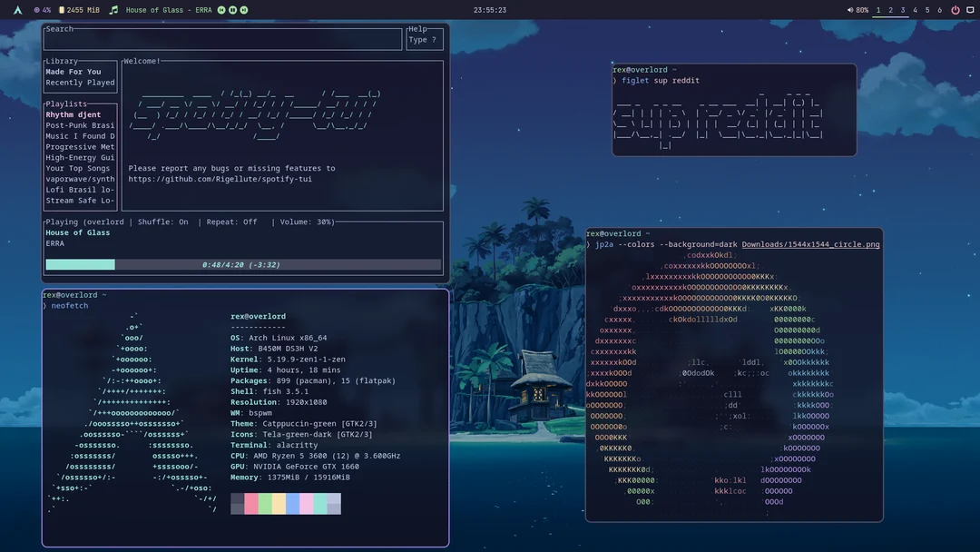Click the pause icon next to the song title
This screenshot has height=552, width=980.
point(232,9)
